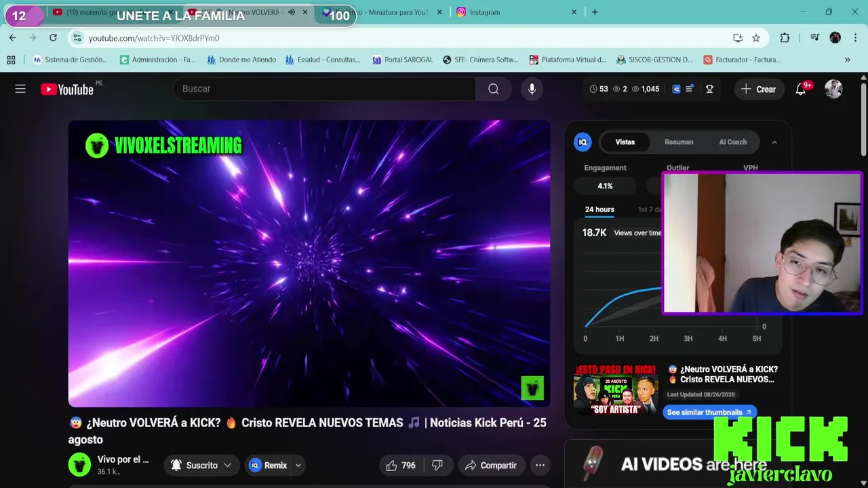Open the Portal SABOGAL bookmark

[402, 60]
